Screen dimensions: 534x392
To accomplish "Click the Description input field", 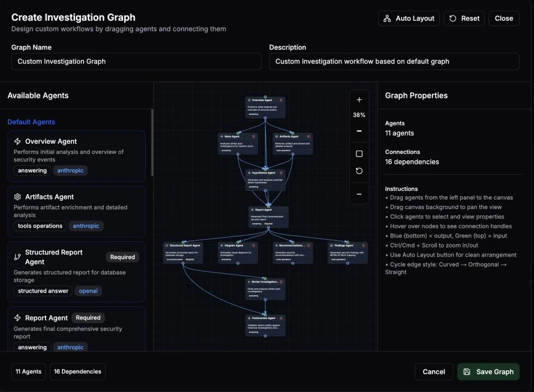I will click(394, 61).
